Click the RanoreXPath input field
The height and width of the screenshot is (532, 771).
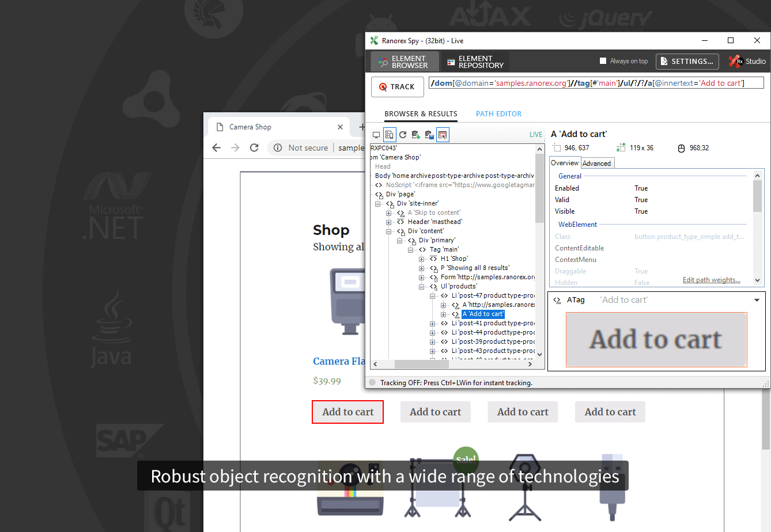point(596,83)
